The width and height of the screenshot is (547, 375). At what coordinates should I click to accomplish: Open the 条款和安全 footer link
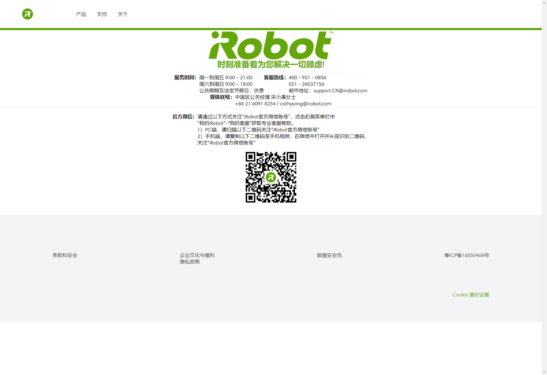(x=65, y=255)
